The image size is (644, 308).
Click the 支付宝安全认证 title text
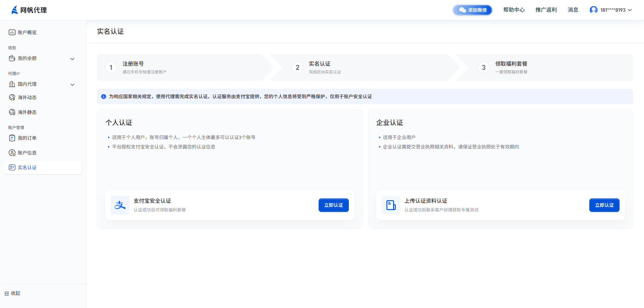pos(152,201)
